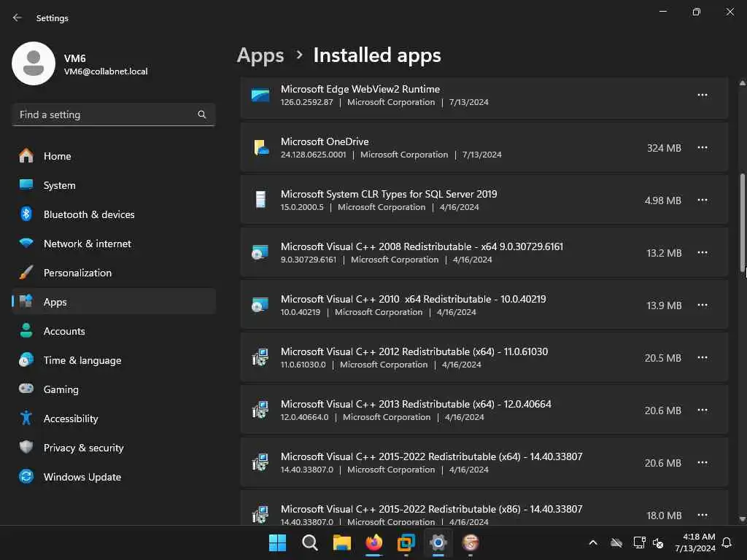Click the Privacy & security shield icon
The width and height of the screenshot is (747, 560).
tap(26, 448)
